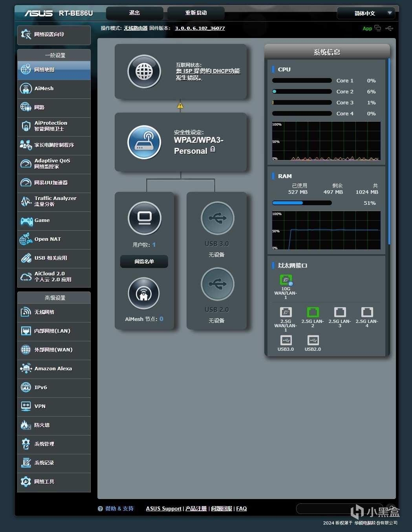Click the Open NAT icon
The image size is (412, 532).
(26, 239)
